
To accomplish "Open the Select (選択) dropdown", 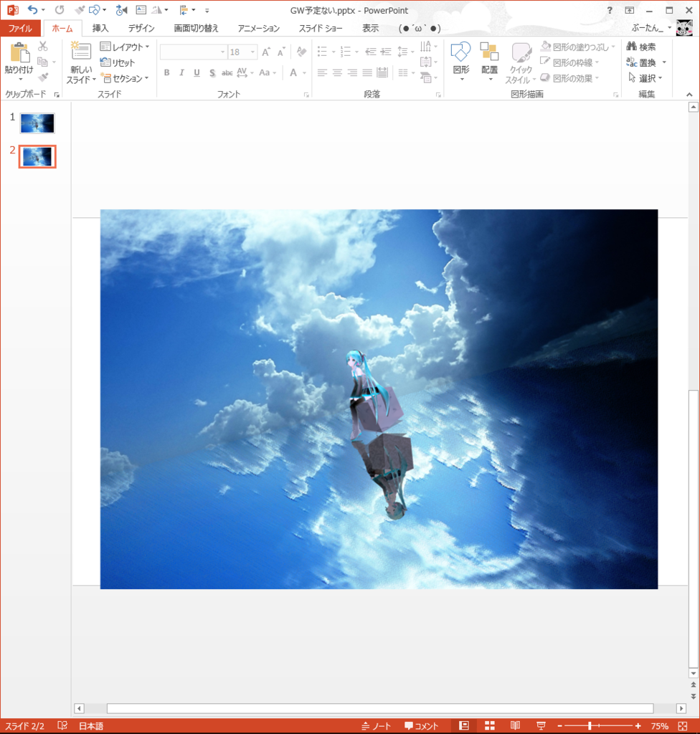I will [x=645, y=77].
